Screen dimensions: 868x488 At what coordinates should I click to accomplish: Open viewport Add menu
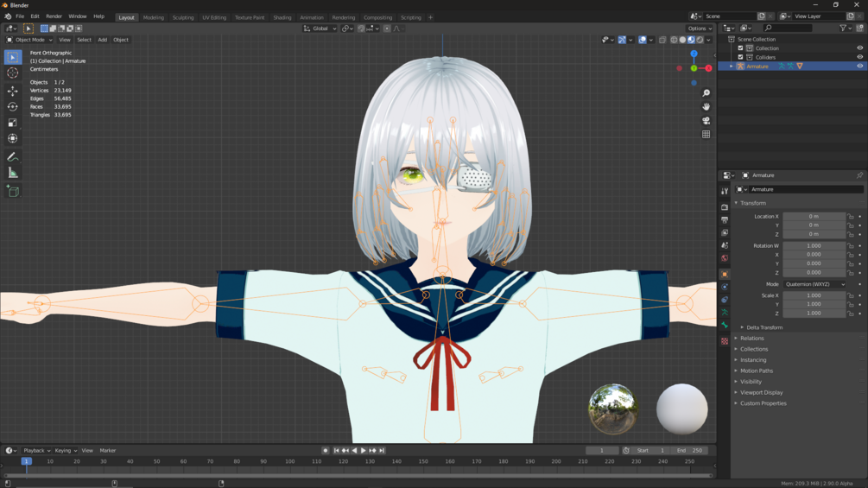coord(103,40)
